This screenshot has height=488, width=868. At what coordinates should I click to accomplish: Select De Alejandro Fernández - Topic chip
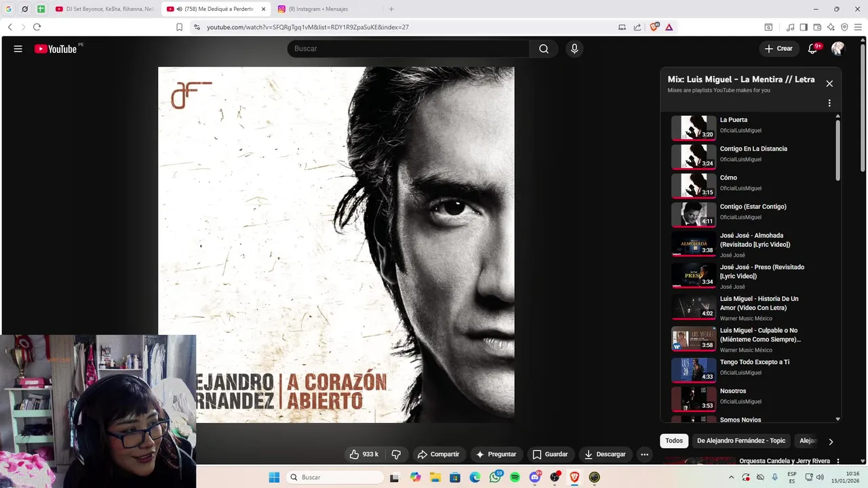point(741,441)
